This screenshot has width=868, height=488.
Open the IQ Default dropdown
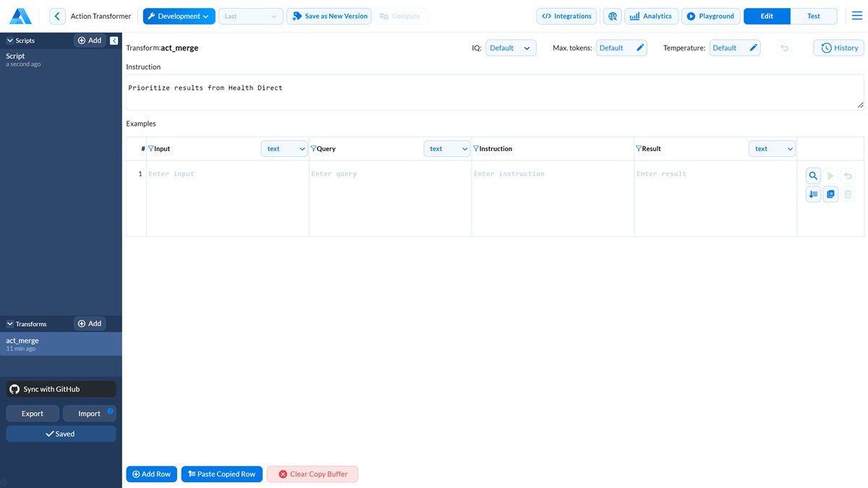tap(511, 48)
